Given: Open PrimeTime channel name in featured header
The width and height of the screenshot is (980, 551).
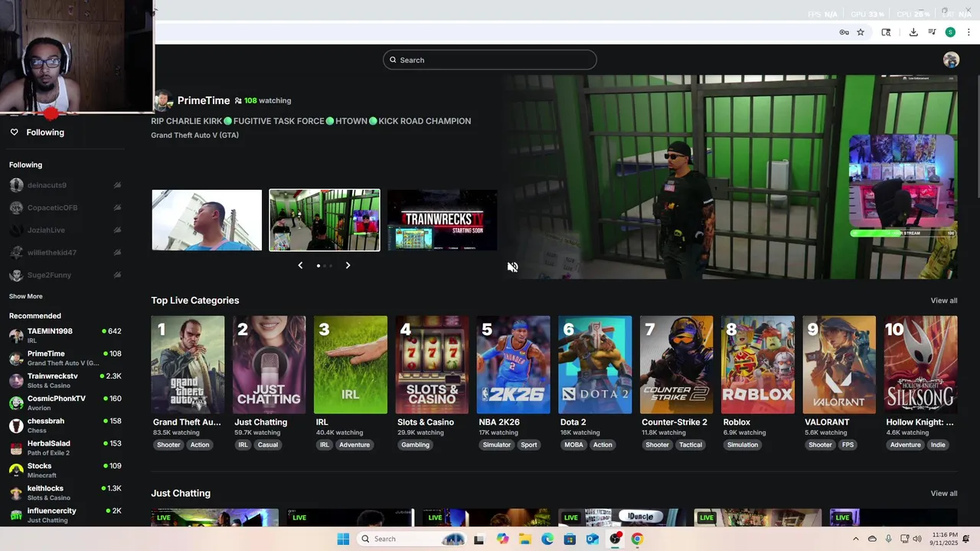Looking at the screenshot, I should coord(204,100).
